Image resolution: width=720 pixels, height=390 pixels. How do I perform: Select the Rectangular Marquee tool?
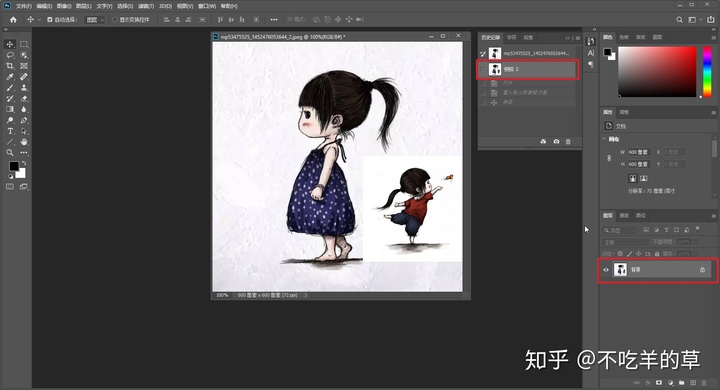click(24, 44)
